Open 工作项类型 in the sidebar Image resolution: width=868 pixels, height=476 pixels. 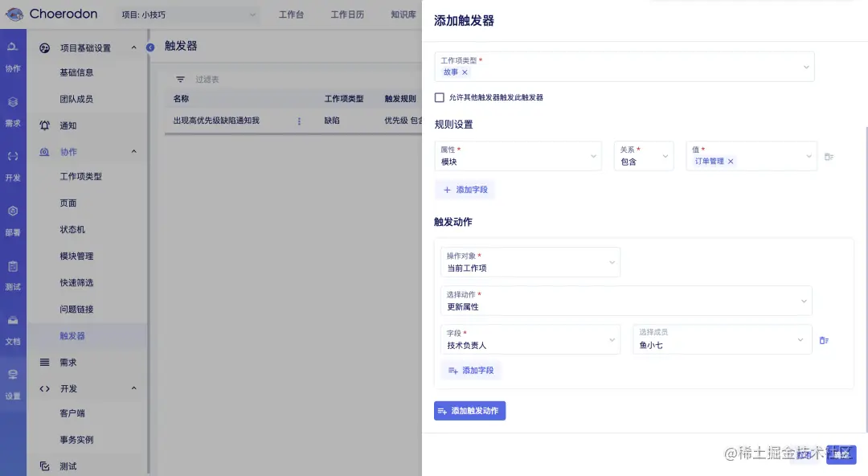click(x=81, y=176)
